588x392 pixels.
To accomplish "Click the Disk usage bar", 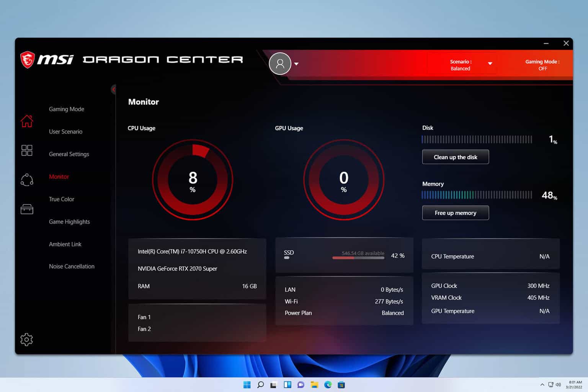I will [x=477, y=139].
